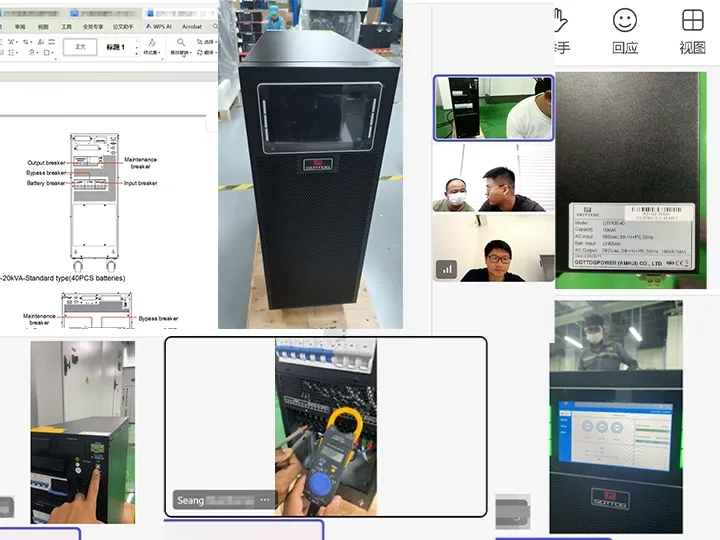Open the three-dot menu beside Seang name
720x540 pixels.
point(265,500)
